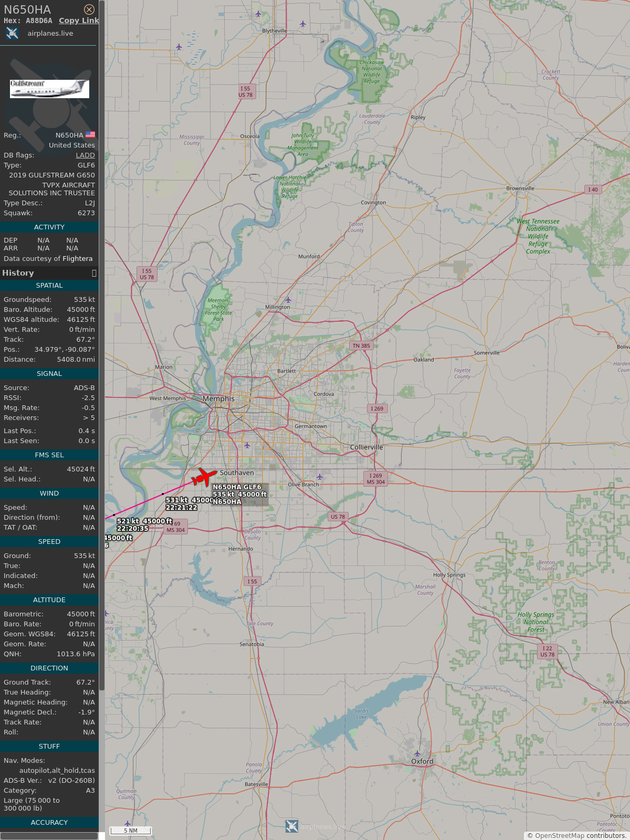Click the sidebar vertical scrollbar
This screenshot has height=840, width=630.
102,345
